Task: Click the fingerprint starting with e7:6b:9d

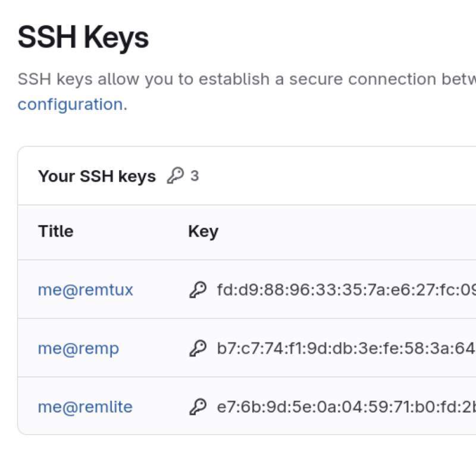Action: pos(345,407)
